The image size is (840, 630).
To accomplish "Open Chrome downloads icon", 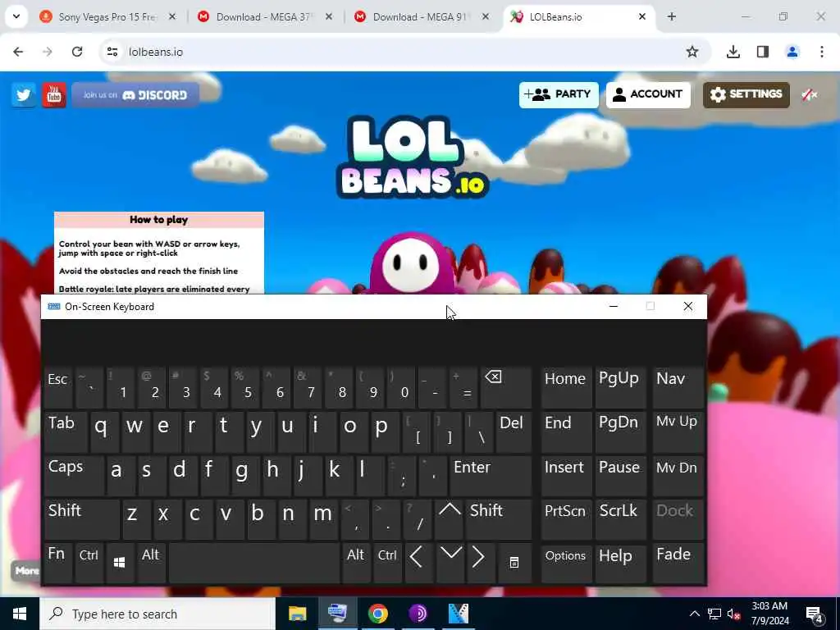I will [733, 52].
